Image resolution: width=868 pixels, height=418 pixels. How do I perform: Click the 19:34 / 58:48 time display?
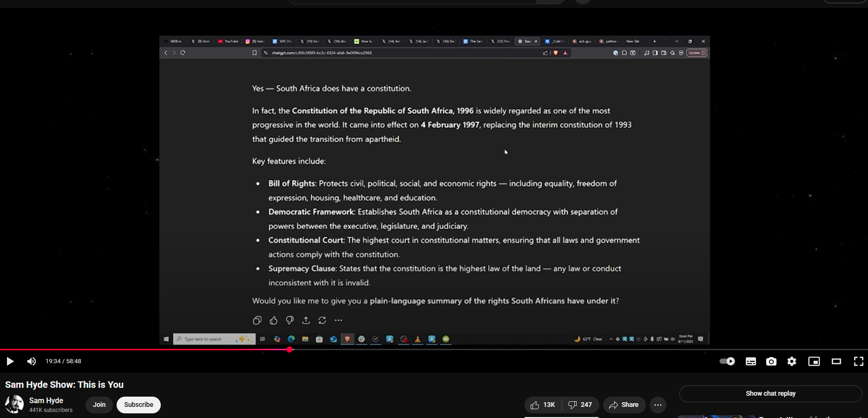coord(63,361)
